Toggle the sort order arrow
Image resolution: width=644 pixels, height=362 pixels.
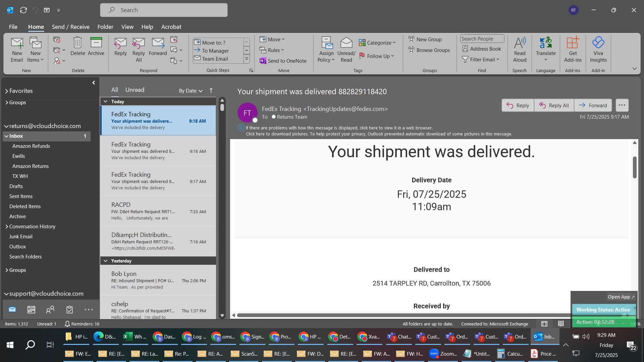coord(211,90)
